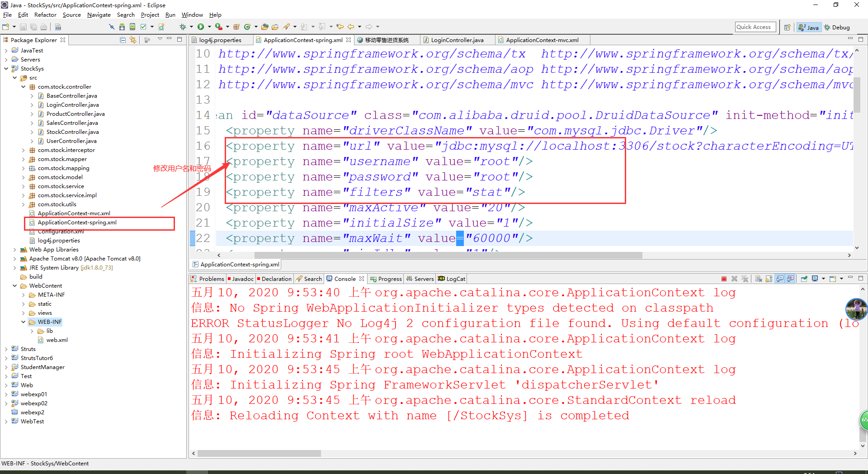Select ApplicationContext-spring.xml in the tree

(x=77, y=223)
